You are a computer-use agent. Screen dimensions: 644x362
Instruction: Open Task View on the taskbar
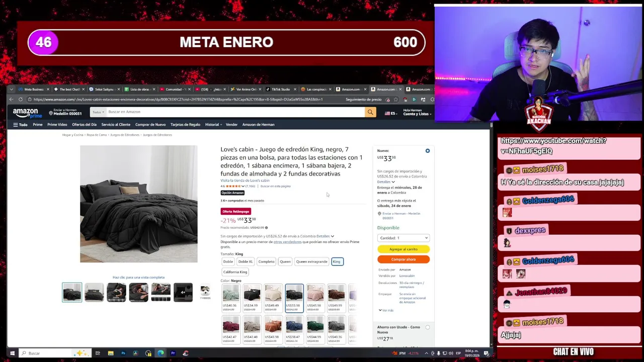point(98,353)
